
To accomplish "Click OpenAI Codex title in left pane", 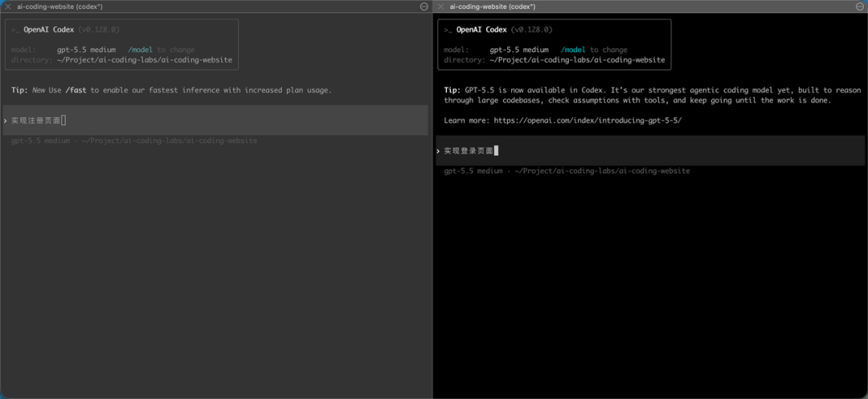I will coord(49,30).
